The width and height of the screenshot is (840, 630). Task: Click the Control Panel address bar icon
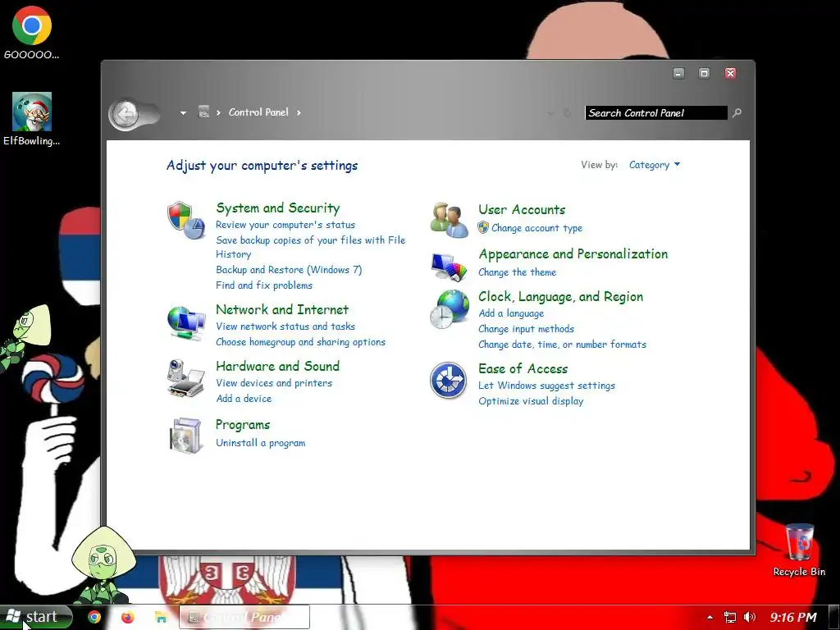pyautogui.click(x=203, y=112)
